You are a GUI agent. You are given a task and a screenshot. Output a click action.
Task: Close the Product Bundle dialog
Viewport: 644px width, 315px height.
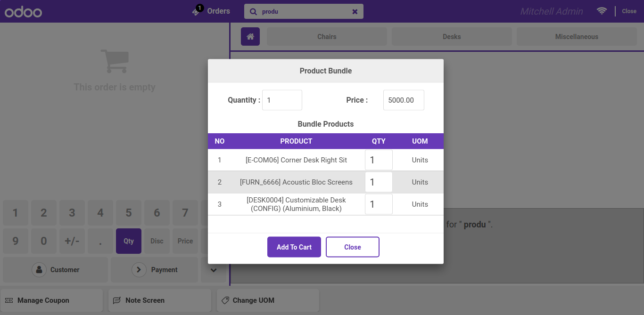(x=353, y=247)
